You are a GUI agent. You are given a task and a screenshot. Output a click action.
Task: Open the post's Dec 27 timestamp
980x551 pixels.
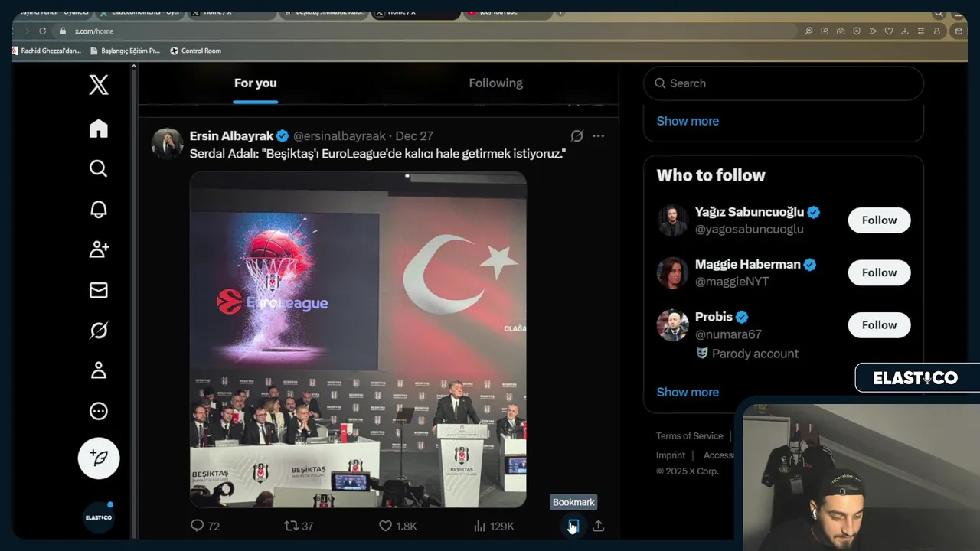[x=414, y=135]
